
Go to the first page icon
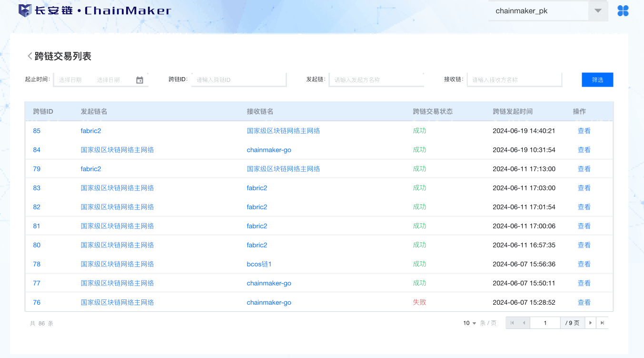[512, 323]
